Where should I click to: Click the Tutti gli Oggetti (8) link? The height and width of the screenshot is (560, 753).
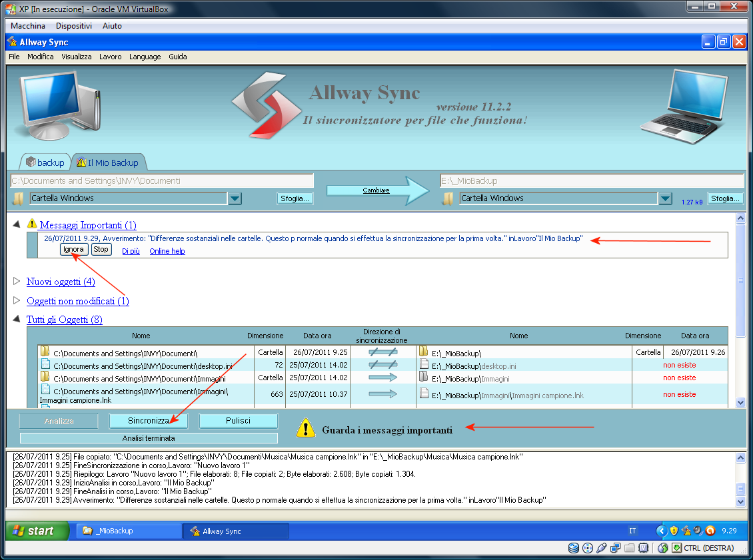(x=65, y=320)
